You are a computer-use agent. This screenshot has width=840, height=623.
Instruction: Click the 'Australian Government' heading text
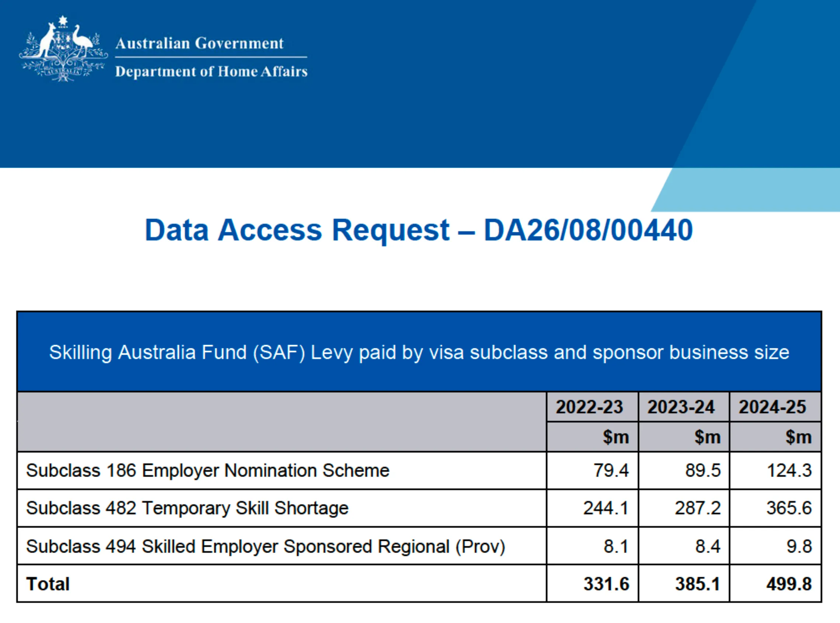coord(199,43)
